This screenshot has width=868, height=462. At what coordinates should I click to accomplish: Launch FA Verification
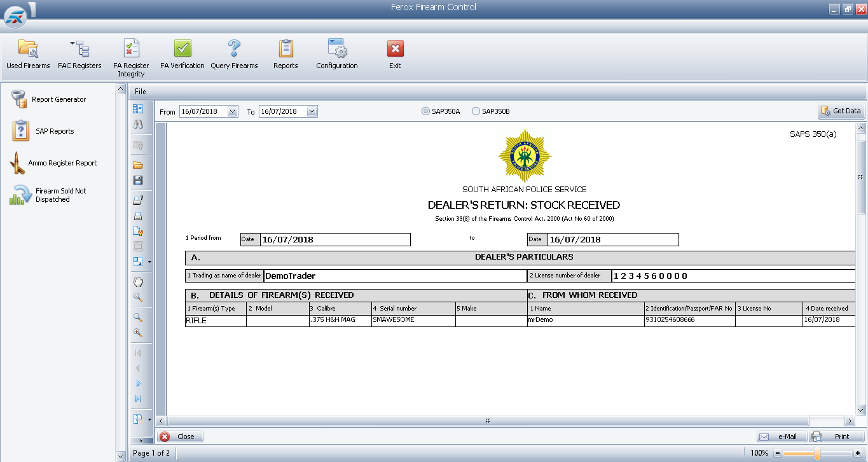183,55
